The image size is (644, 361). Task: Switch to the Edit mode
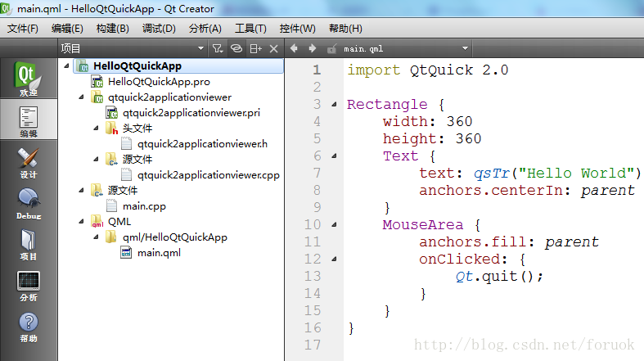click(x=29, y=121)
